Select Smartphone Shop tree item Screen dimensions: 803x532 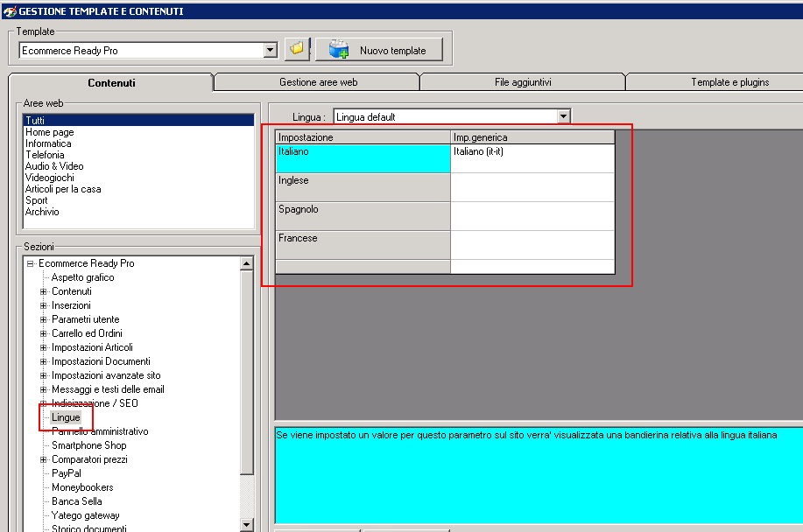click(x=89, y=445)
